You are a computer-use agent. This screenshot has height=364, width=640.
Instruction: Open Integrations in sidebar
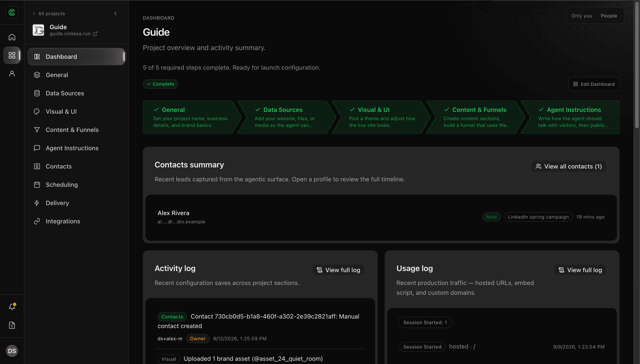[76, 221]
